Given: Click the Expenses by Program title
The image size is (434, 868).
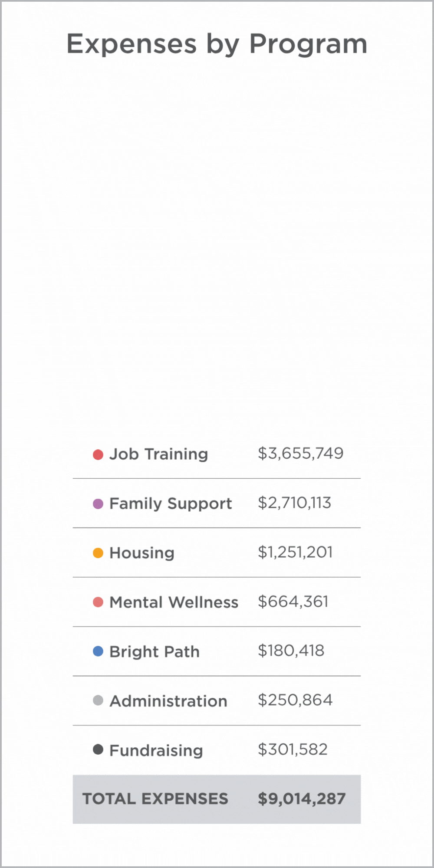Looking at the screenshot, I should click(217, 44).
